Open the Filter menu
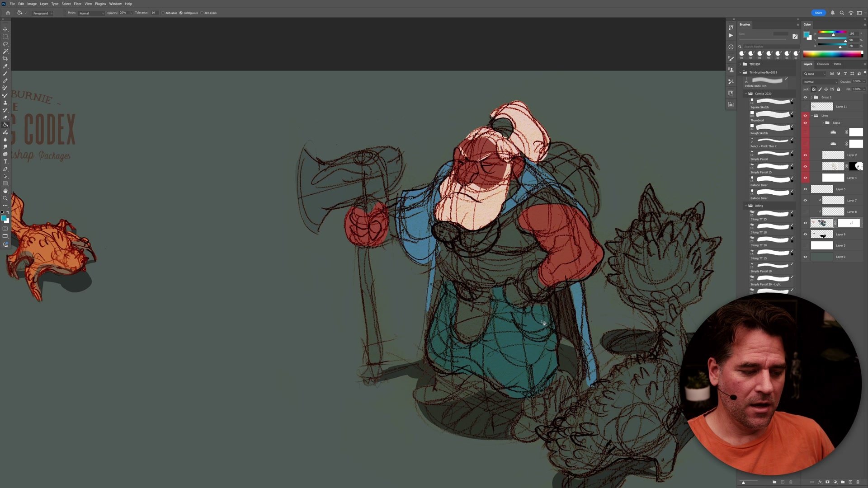Viewport: 868px width, 488px height. [77, 4]
